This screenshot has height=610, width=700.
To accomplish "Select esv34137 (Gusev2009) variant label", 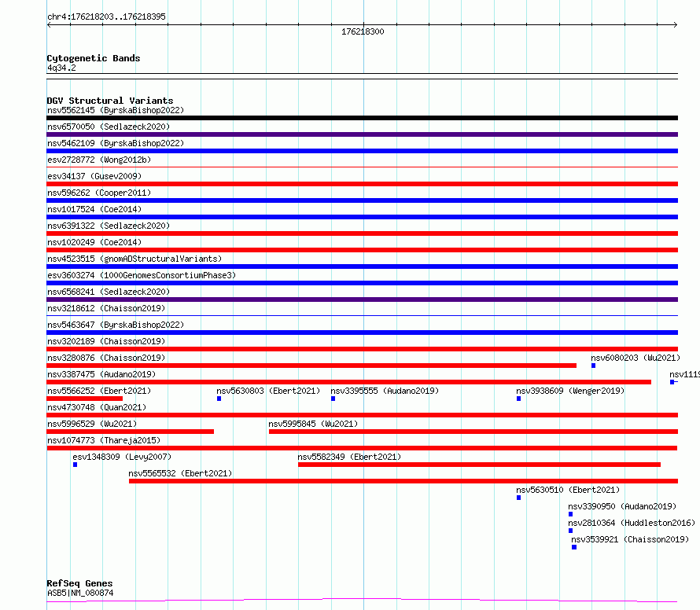I will [94, 176].
